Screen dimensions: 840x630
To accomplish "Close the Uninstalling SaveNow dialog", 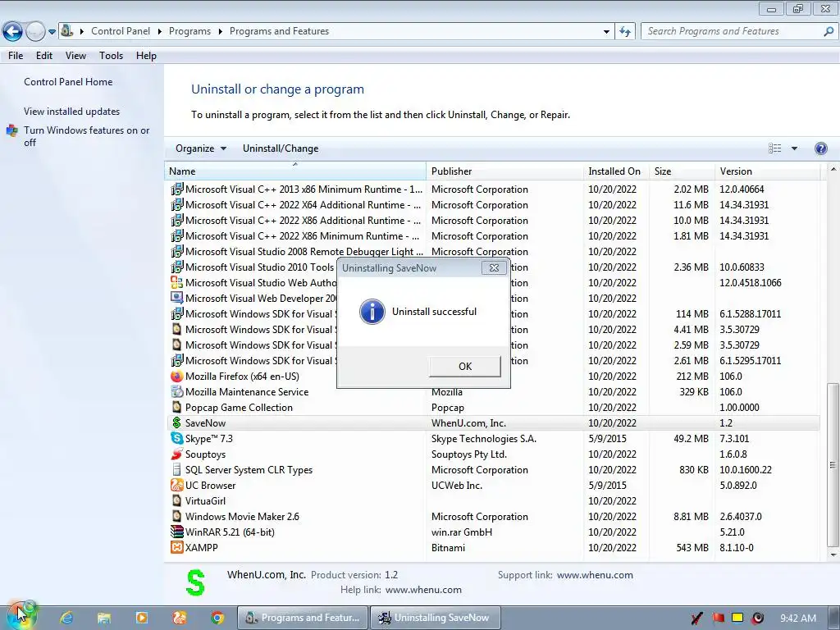I will coord(494,268).
